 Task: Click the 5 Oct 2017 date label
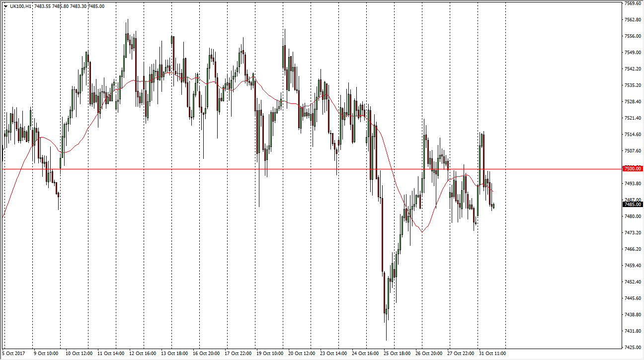[13, 354]
